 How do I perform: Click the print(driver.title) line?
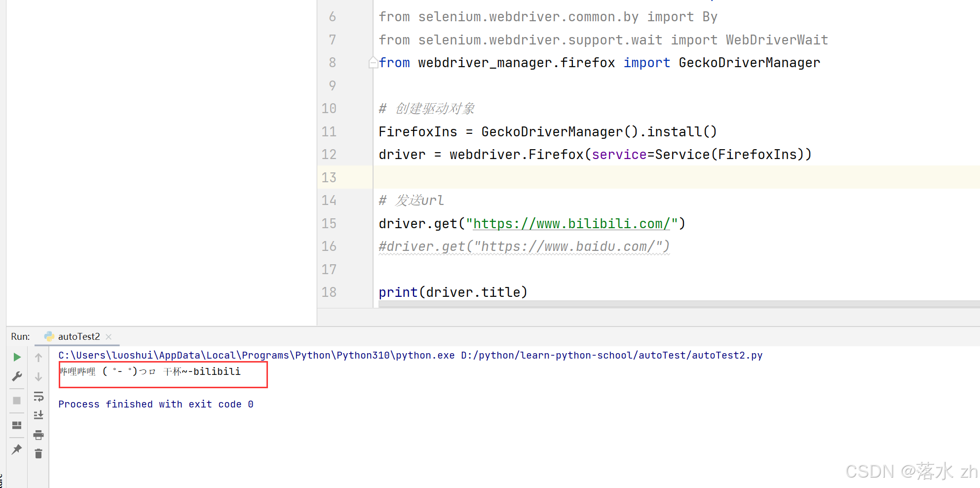point(453,292)
